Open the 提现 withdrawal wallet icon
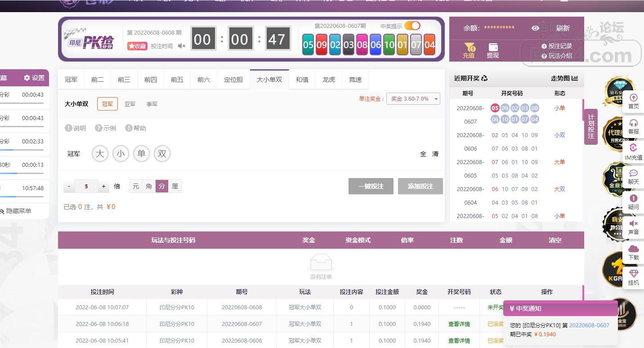Image resolution: width=644 pixels, height=348 pixels. coord(493,48)
